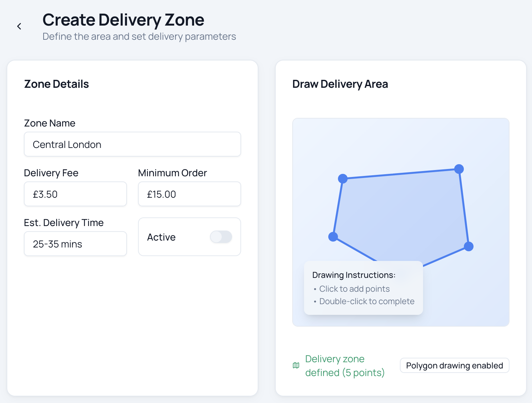Open the Polygon drawing enabled badge
Screen dimensions: 532x403
(454, 365)
